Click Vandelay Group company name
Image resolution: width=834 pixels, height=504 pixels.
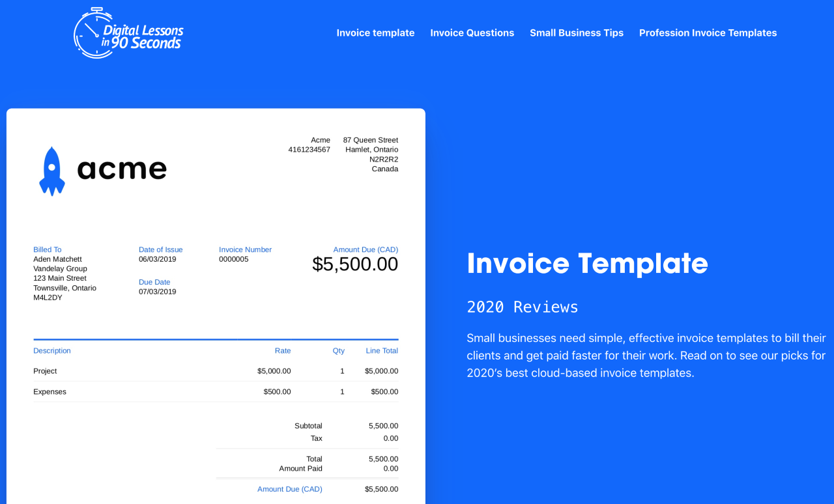(60, 268)
